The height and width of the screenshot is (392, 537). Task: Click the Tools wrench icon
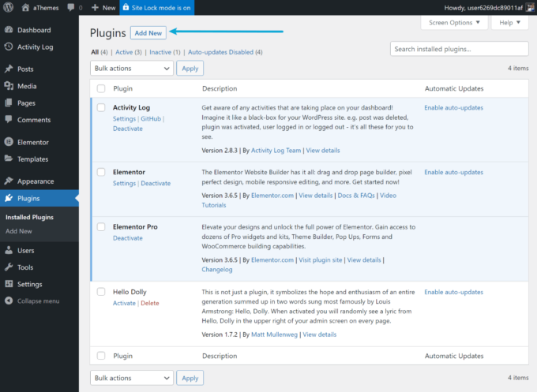coord(9,267)
